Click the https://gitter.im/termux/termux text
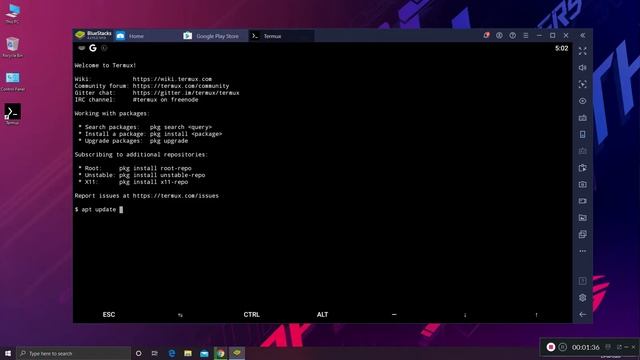The height and width of the screenshot is (360, 640). pos(186,93)
